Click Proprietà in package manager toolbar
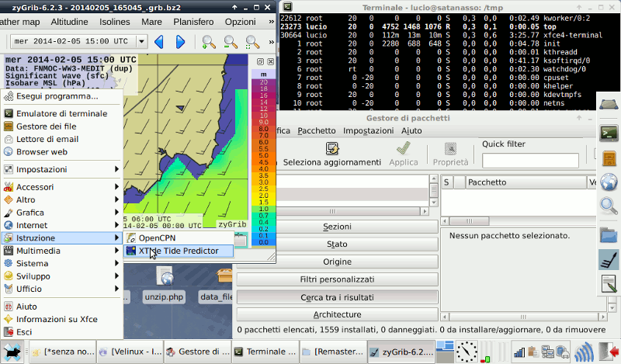The width and height of the screenshot is (621, 364). click(450, 154)
